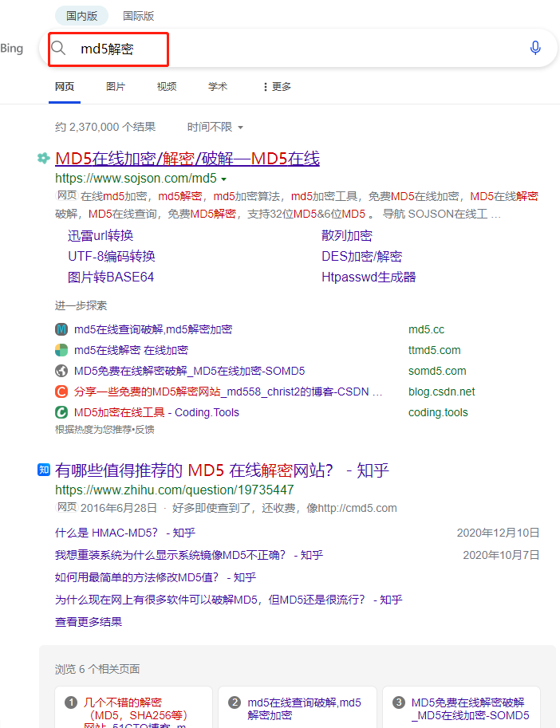The width and height of the screenshot is (560, 728).
Task: Switch to 国际版 toggle
Action: (138, 16)
